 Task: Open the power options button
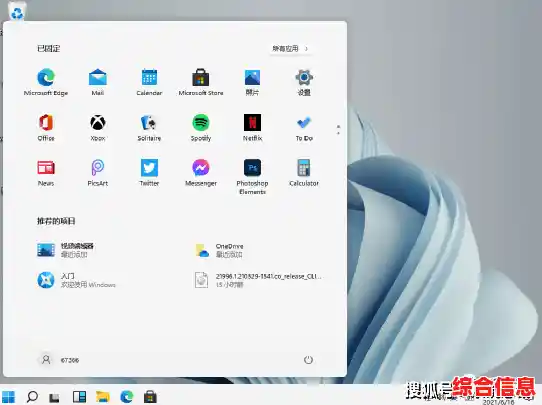308,360
